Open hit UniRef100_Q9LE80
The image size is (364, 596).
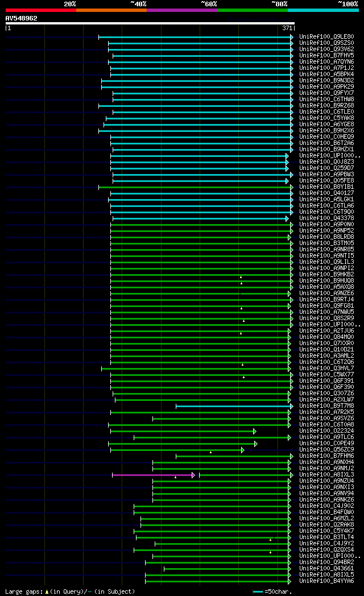326,37
